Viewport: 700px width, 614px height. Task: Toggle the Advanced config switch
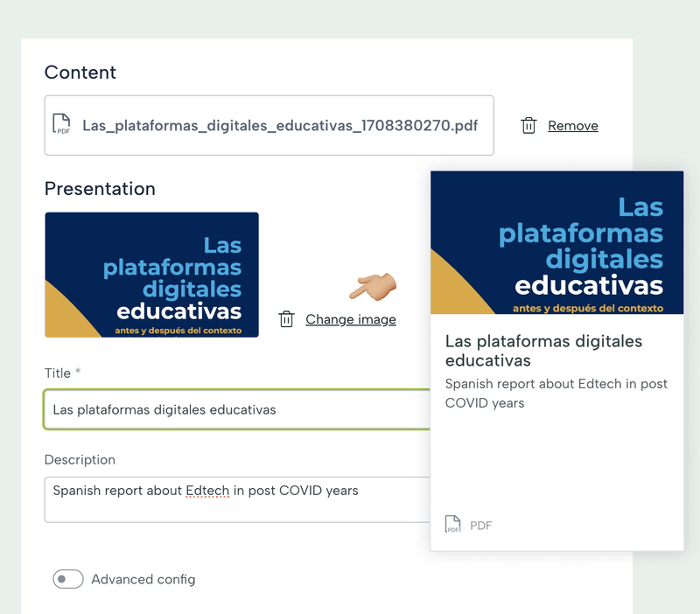pos(68,579)
